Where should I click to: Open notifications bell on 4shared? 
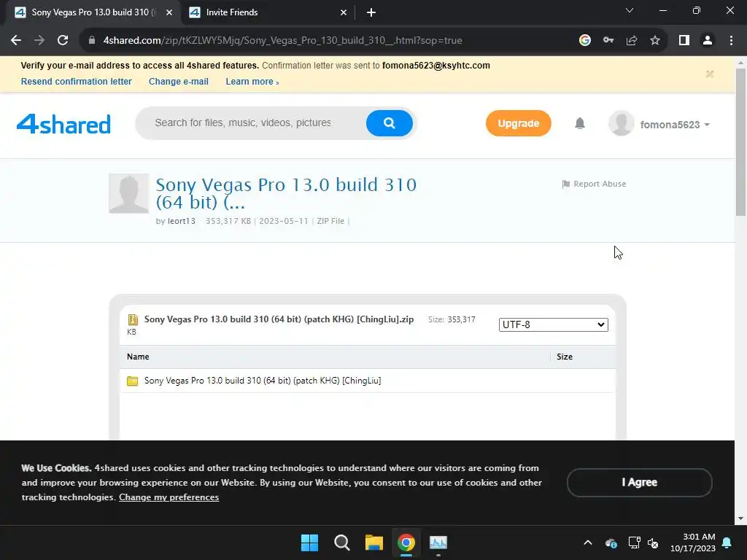(x=580, y=124)
